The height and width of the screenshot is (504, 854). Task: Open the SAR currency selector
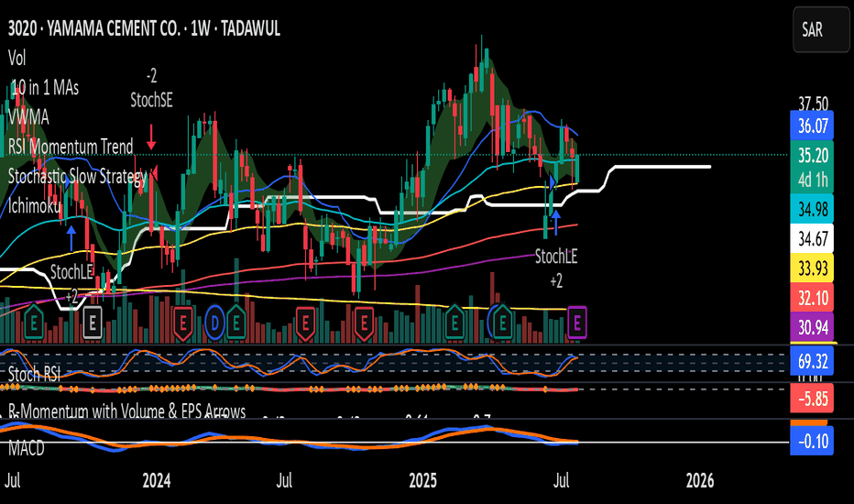[821, 29]
